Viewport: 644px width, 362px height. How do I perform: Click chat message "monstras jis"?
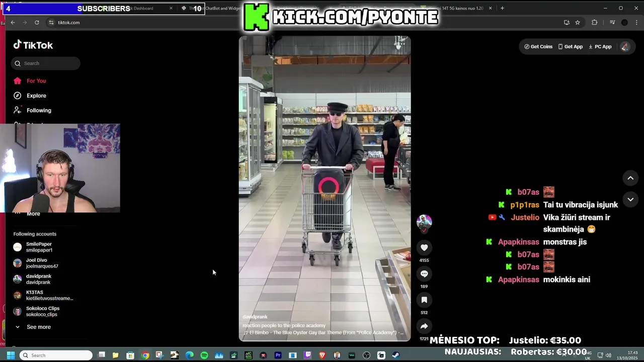click(565, 242)
